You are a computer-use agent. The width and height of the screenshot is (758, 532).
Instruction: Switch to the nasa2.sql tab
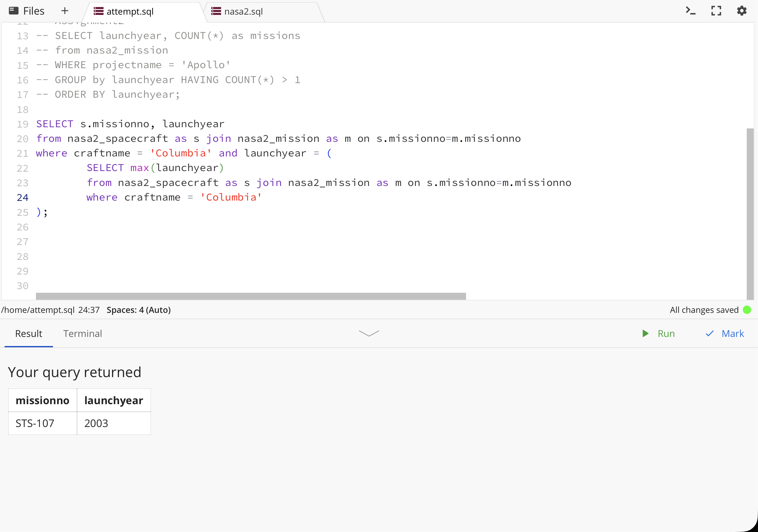pos(243,12)
